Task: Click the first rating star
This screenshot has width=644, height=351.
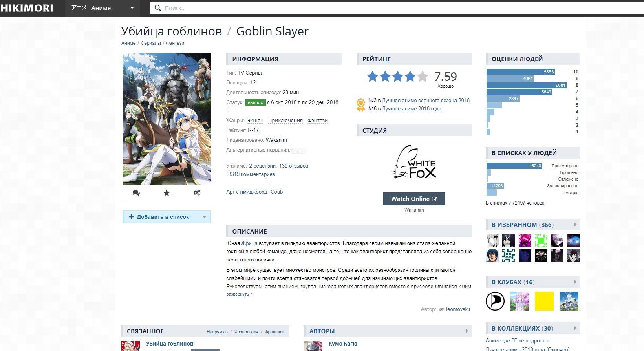Action: 373,76
